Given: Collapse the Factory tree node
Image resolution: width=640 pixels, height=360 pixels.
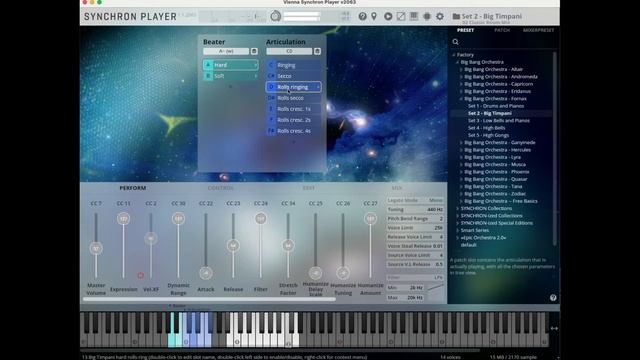Looking at the screenshot, I should [453, 55].
